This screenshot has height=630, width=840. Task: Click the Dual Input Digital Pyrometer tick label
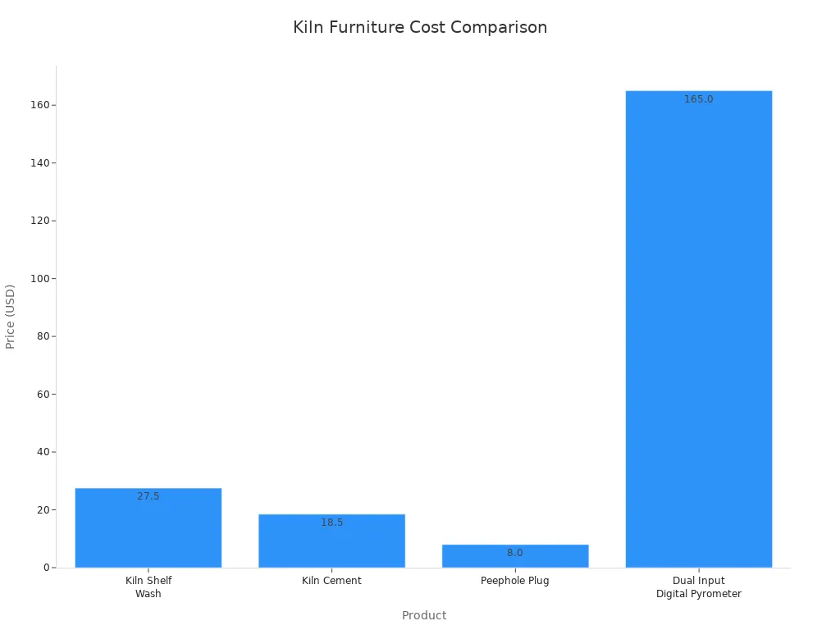pyautogui.click(x=699, y=587)
